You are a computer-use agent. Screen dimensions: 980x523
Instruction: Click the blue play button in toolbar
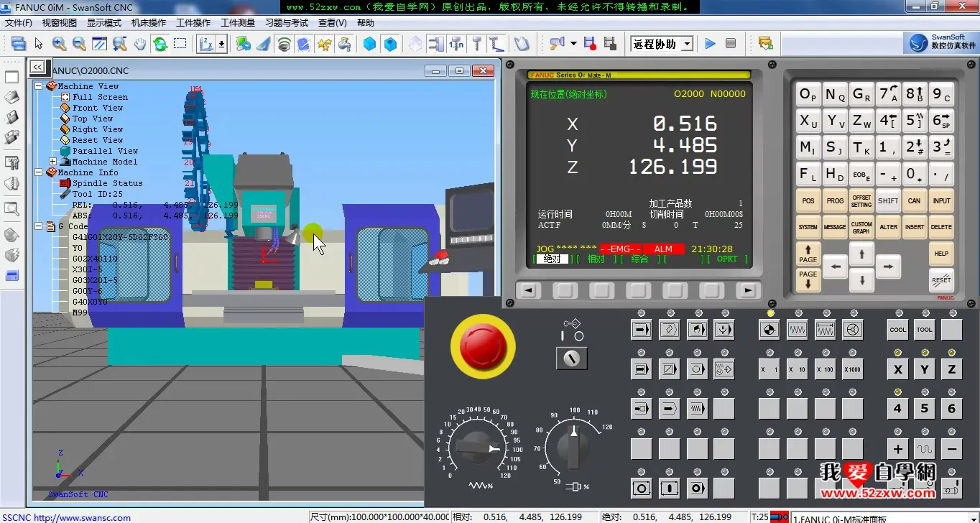[710, 44]
